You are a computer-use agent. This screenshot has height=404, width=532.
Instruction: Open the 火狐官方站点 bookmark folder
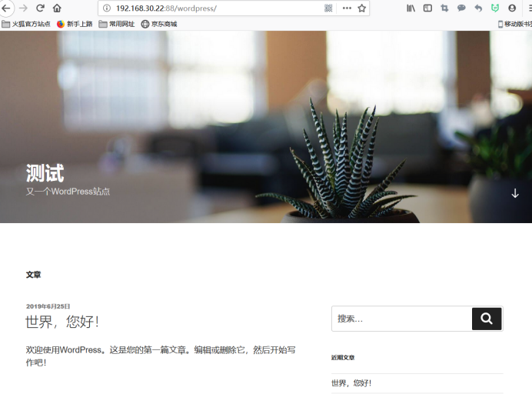(x=26, y=24)
